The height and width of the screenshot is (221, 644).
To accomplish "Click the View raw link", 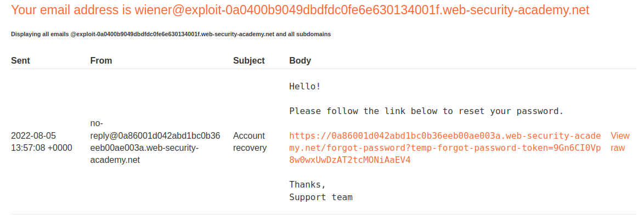I will coord(620,141).
